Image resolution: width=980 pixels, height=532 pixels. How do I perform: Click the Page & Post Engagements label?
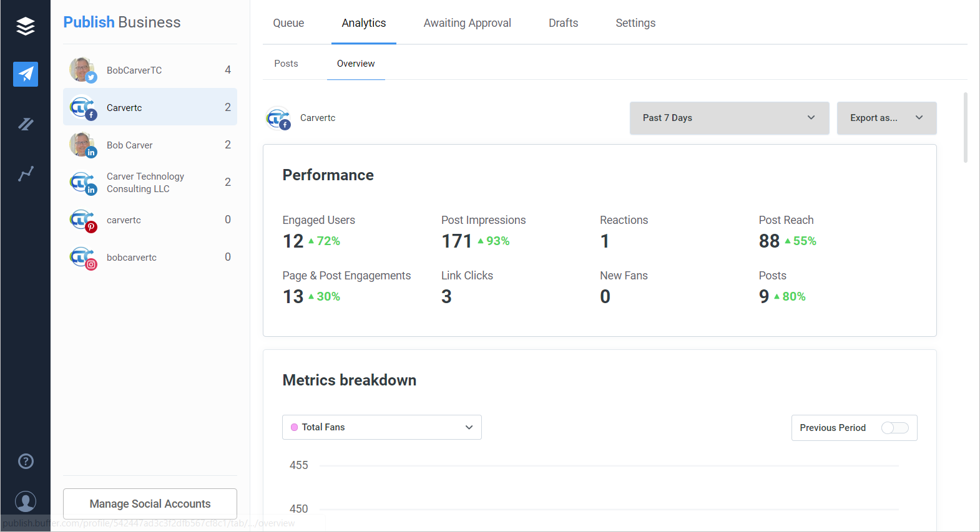point(346,276)
